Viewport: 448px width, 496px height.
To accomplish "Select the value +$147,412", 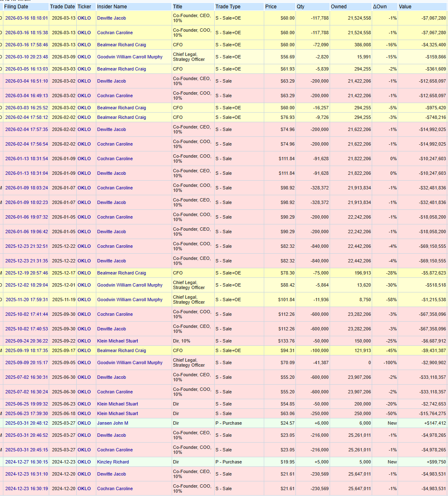I will [435, 423].
